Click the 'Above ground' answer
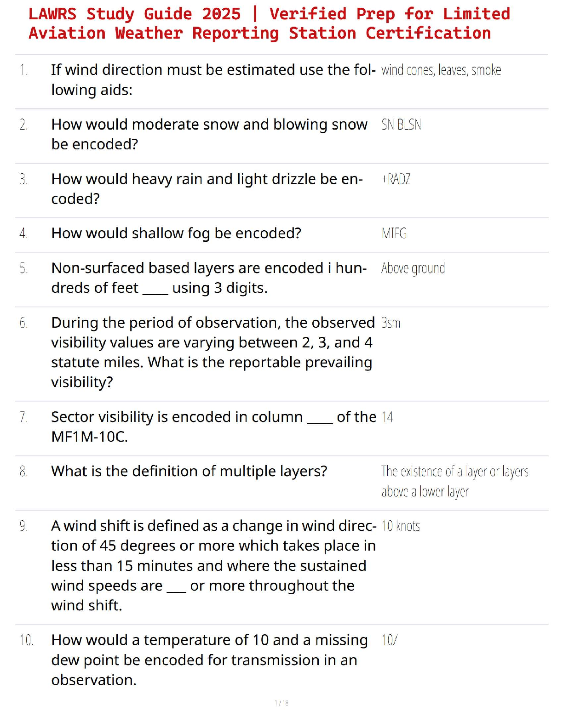Image resolution: width=563 pixels, height=728 pixels. [x=413, y=268]
